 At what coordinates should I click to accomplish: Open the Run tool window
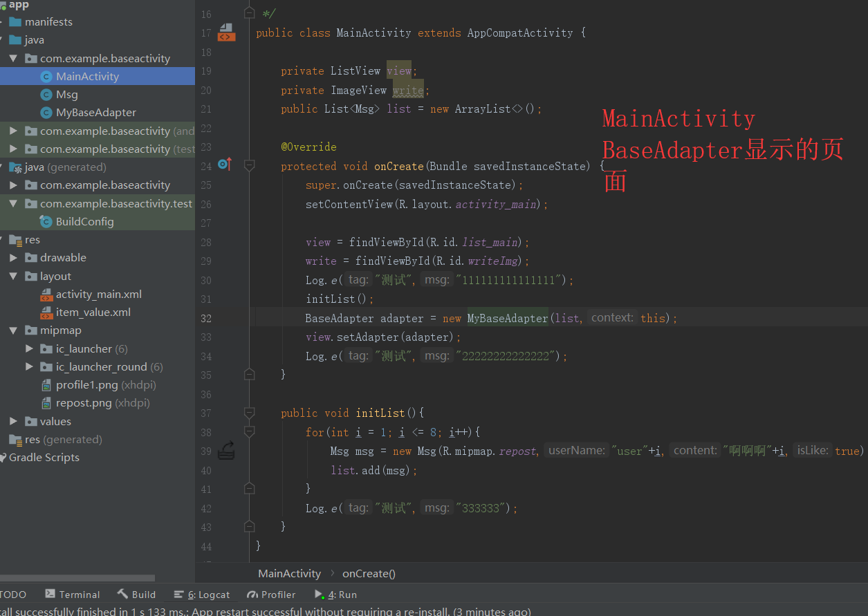[x=336, y=595]
